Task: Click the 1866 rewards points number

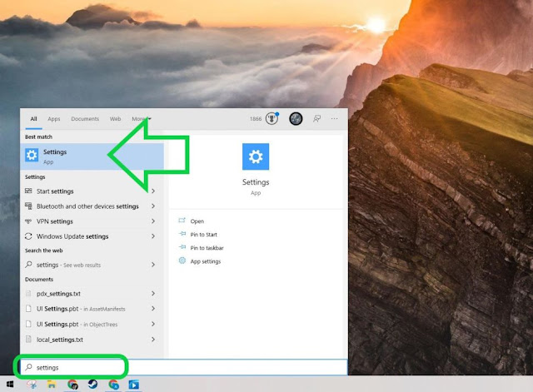Action: coord(256,118)
